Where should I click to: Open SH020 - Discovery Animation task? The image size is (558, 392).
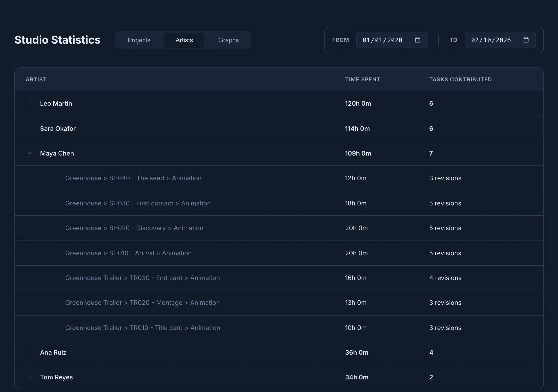point(134,228)
